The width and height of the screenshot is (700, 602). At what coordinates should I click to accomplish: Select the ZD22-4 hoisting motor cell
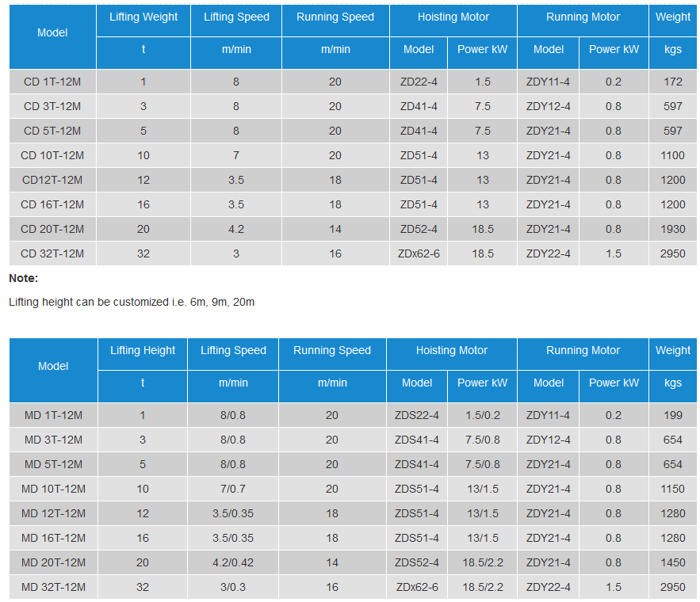click(x=419, y=82)
